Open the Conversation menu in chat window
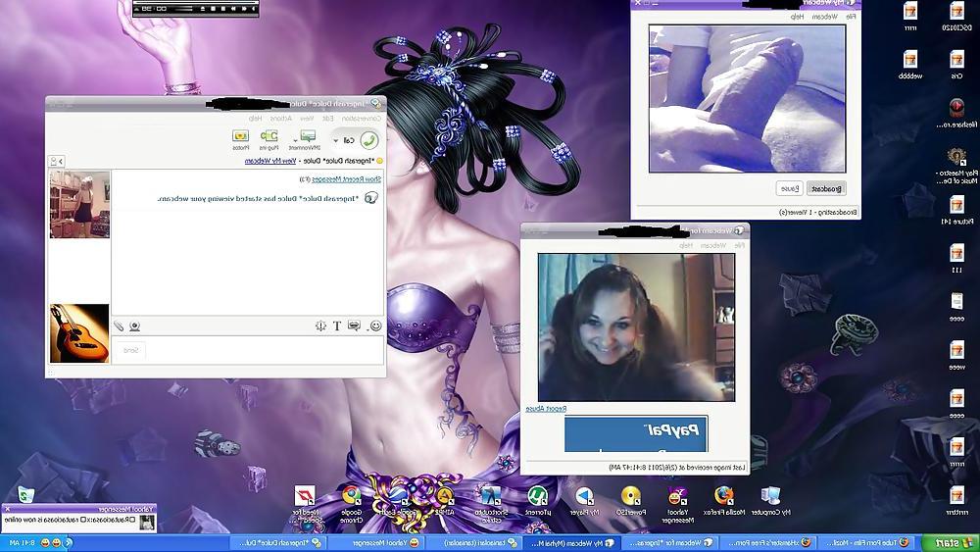 click(362, 119)
